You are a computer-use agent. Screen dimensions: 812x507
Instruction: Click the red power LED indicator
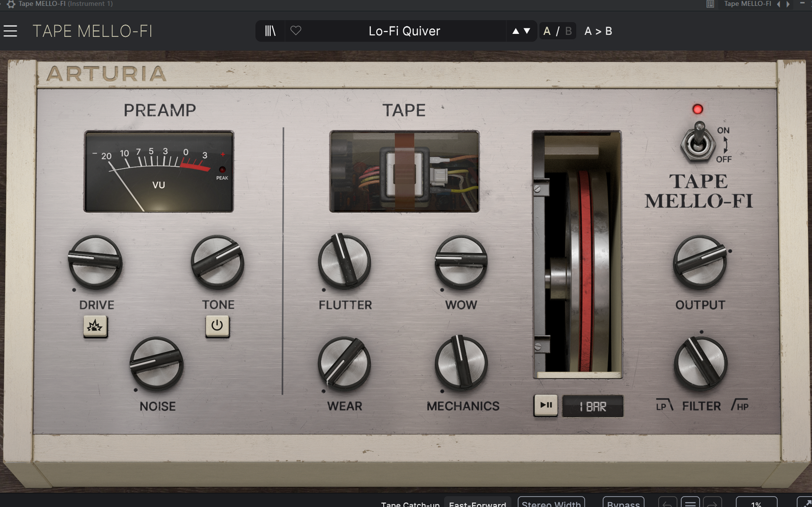point(698,109)
